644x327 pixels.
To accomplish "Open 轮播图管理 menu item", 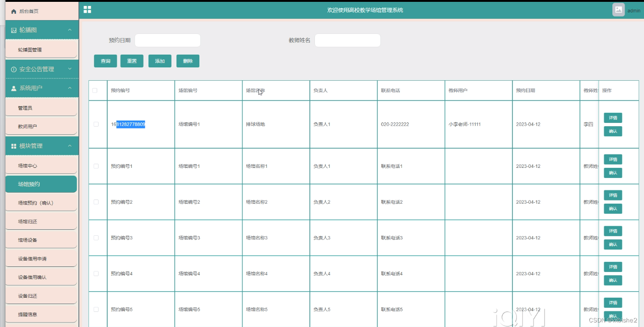I will coord(41,50).
